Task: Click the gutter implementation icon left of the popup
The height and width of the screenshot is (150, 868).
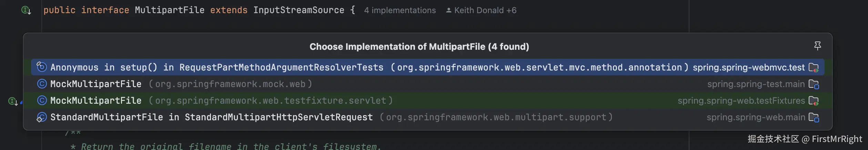Action: (x=13, y=101)
